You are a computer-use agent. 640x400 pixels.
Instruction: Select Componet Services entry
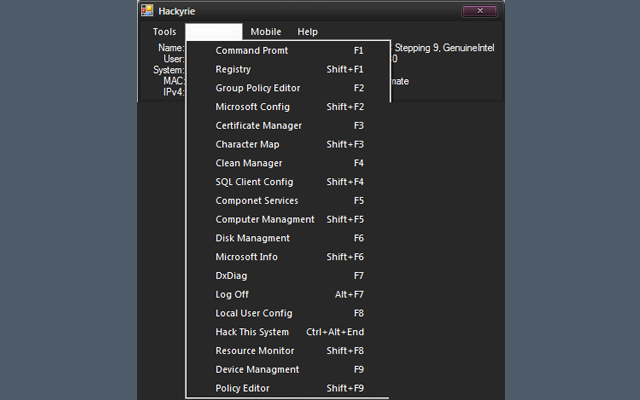coord(256,201)
